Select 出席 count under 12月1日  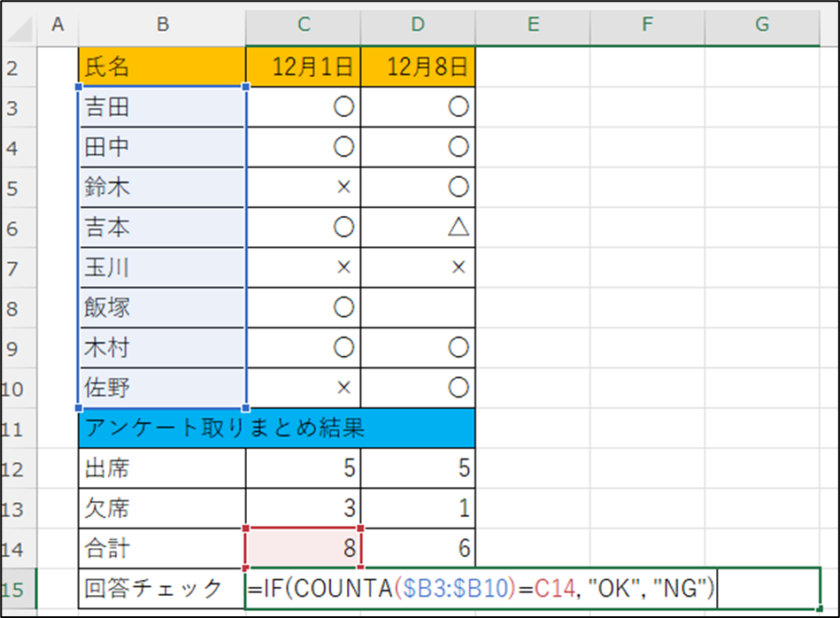pos(304,467)
